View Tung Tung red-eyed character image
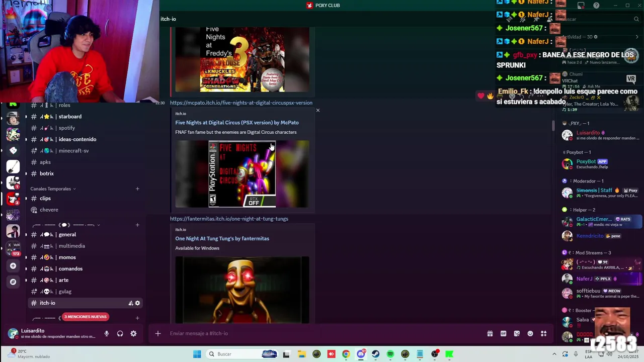Image resolution: width=644 pixels, height=362 pixels. pyautogui.click(x=242, y=290)
